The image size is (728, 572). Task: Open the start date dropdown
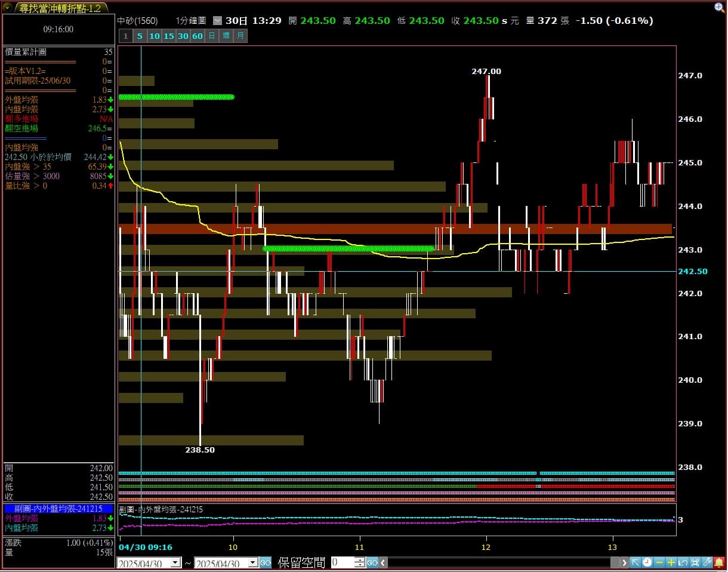175,562
